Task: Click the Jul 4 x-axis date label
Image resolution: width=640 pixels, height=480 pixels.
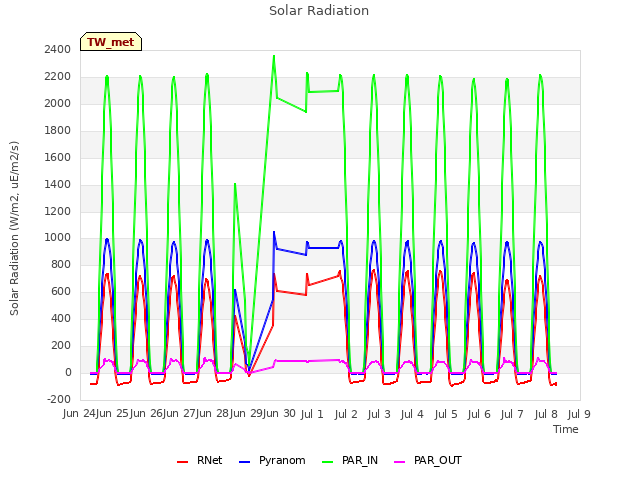Action: [x=412, y=414]
